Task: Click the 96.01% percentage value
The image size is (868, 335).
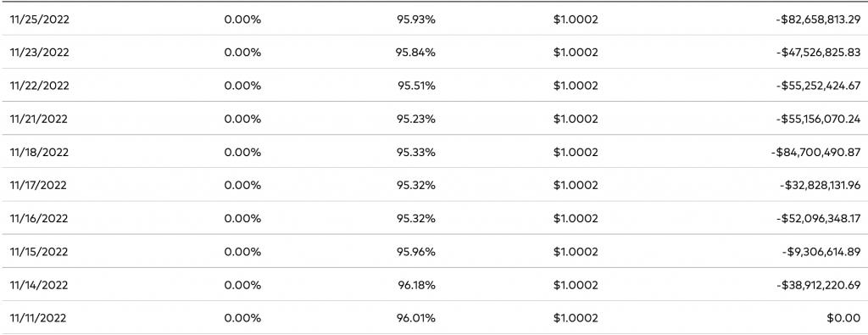Action: tap(415, 318)
